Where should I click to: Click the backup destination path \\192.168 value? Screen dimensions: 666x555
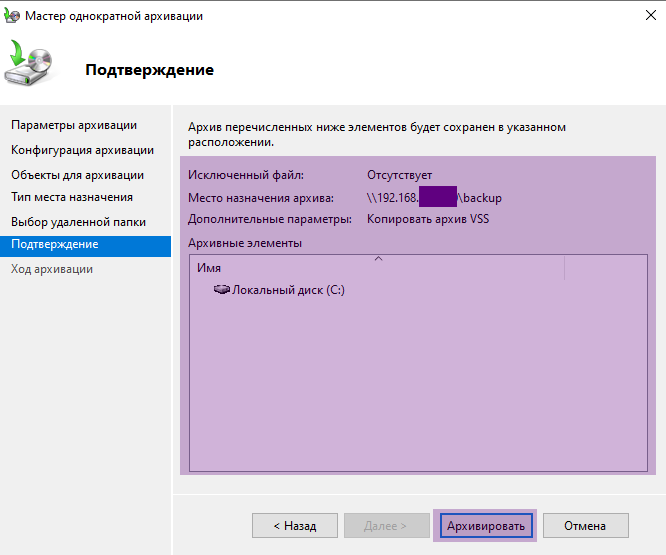[x=434, y=198]
